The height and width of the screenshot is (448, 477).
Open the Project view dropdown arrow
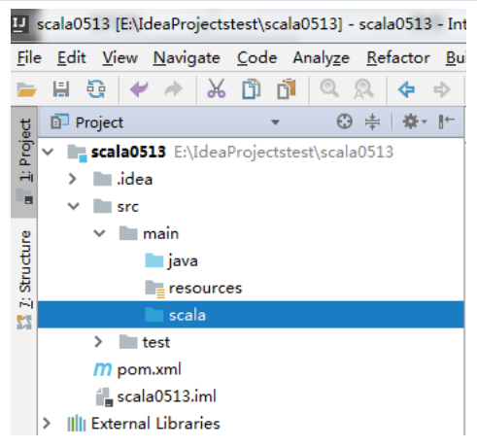coord(275,122)
